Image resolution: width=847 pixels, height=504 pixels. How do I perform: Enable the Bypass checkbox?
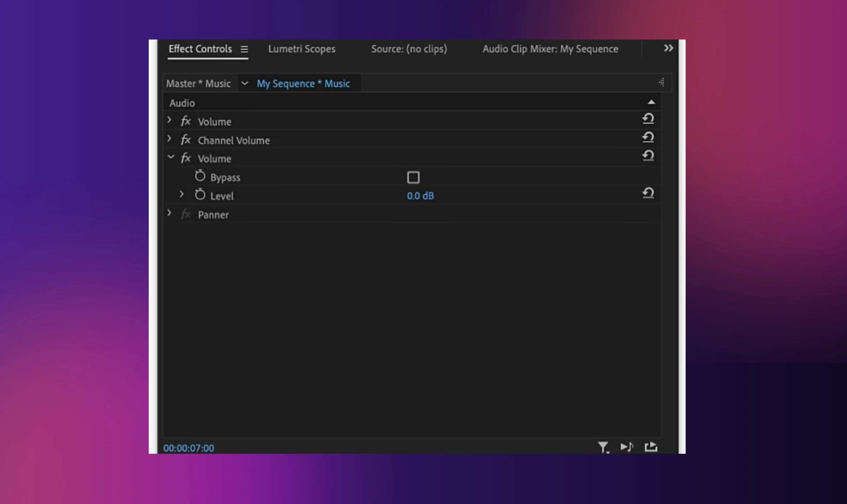pyautogui.click(x=413, y=177)
